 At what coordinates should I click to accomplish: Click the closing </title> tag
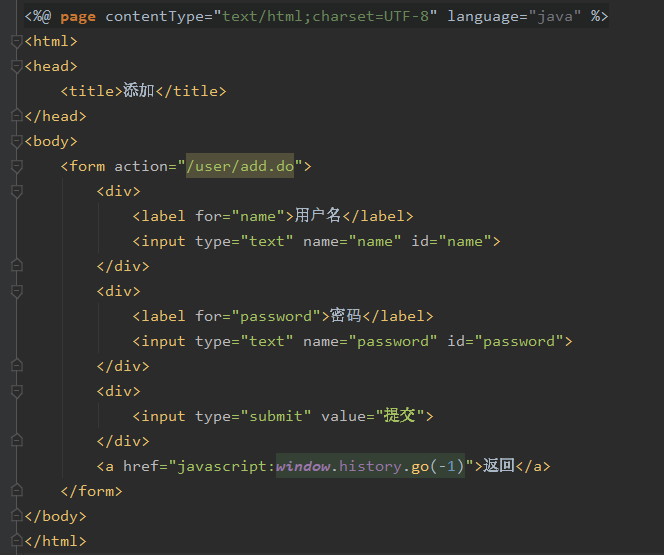(191, 91)
